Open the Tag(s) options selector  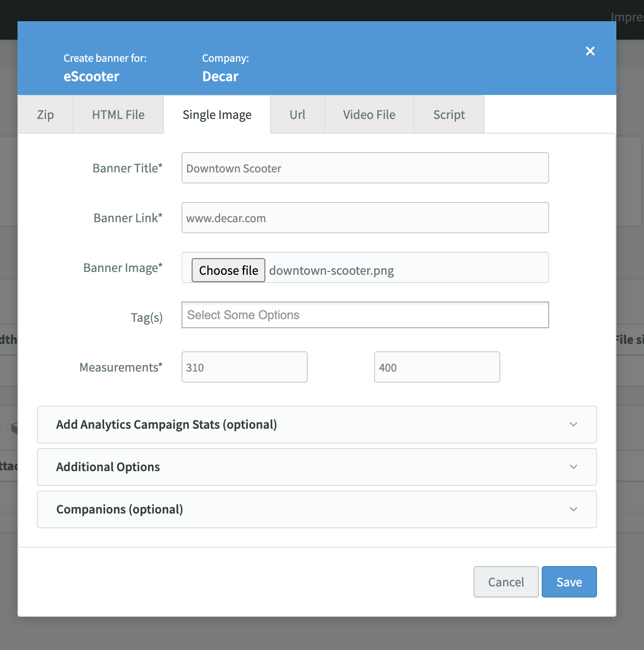(365, 315)
